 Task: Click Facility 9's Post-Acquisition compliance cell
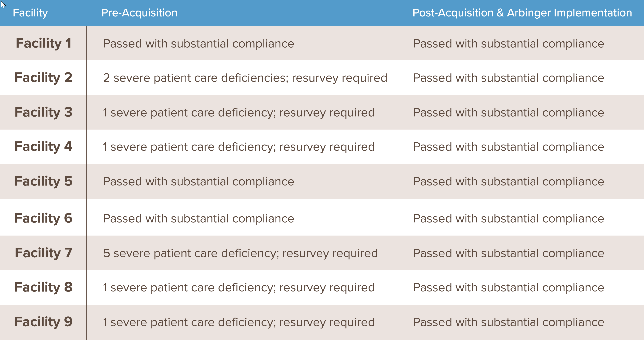(x=509, y=322)
